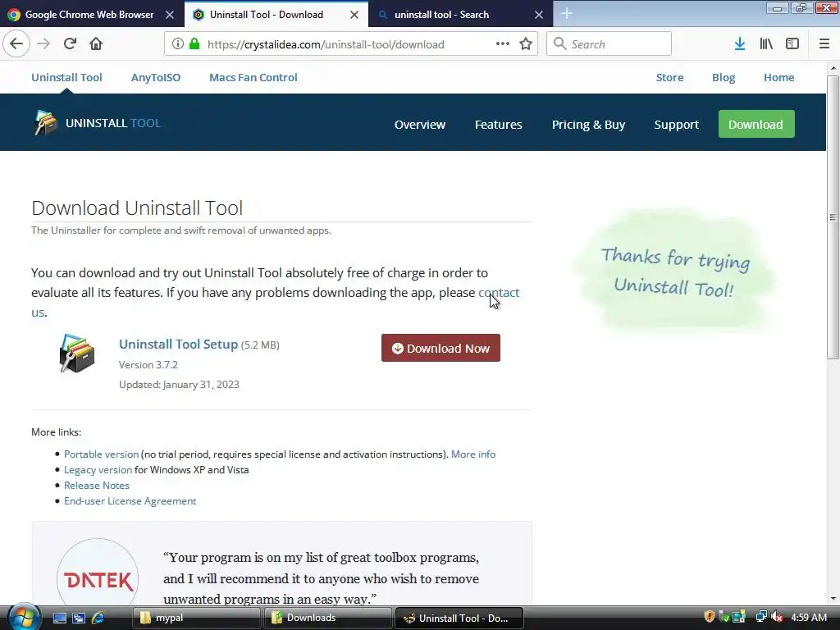The height and width of the screenshot is (630, 840).
Task: Open the Windows Start orb
Action: pos(22,618)
